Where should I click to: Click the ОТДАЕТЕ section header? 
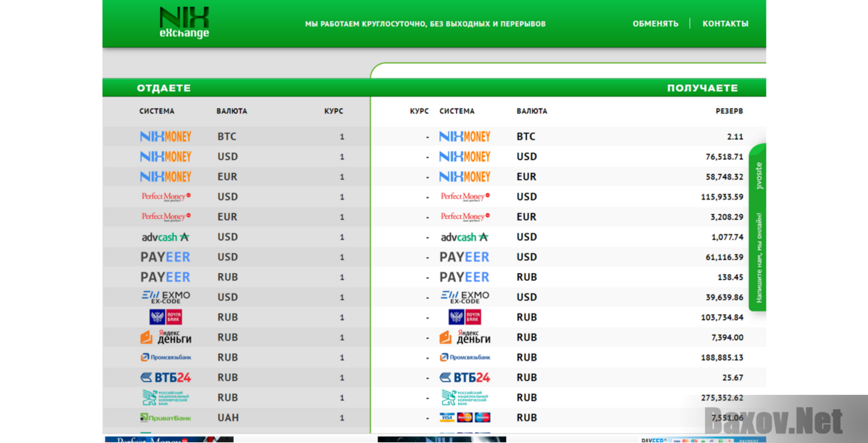pyautogui.click(x=164, y=88)
